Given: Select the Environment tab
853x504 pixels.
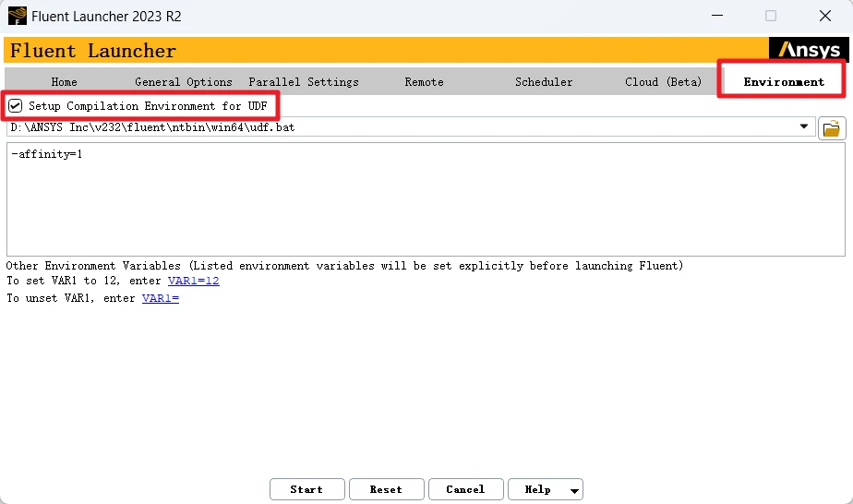Looking at the screenshot, I should click(784, 82).
